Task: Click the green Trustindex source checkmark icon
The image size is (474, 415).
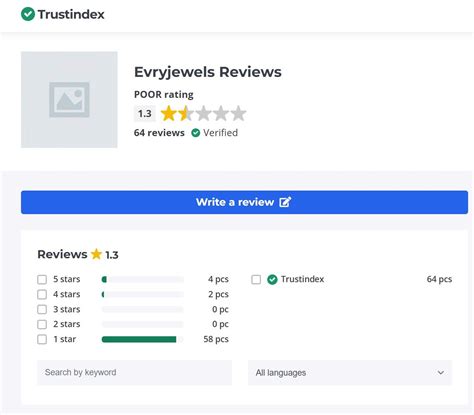Action: [272, 279]
